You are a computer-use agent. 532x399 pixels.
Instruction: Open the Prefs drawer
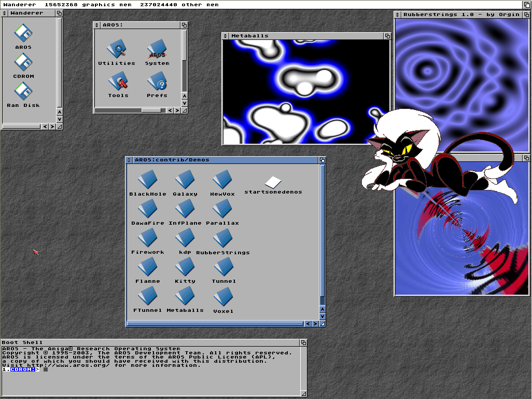157,85
